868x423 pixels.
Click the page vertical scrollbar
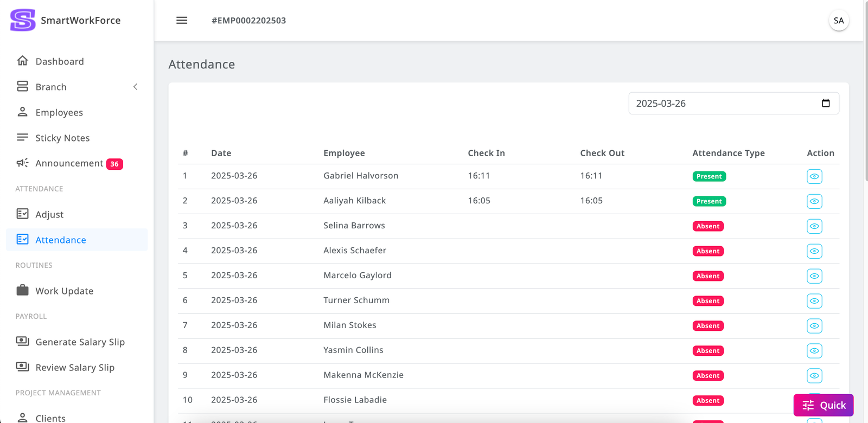click(x=865, y=92)
